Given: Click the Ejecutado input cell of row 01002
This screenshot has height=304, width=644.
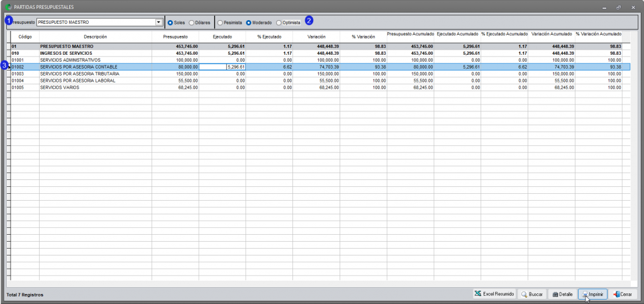Looking at the screenshot, I should pos(222,67).
